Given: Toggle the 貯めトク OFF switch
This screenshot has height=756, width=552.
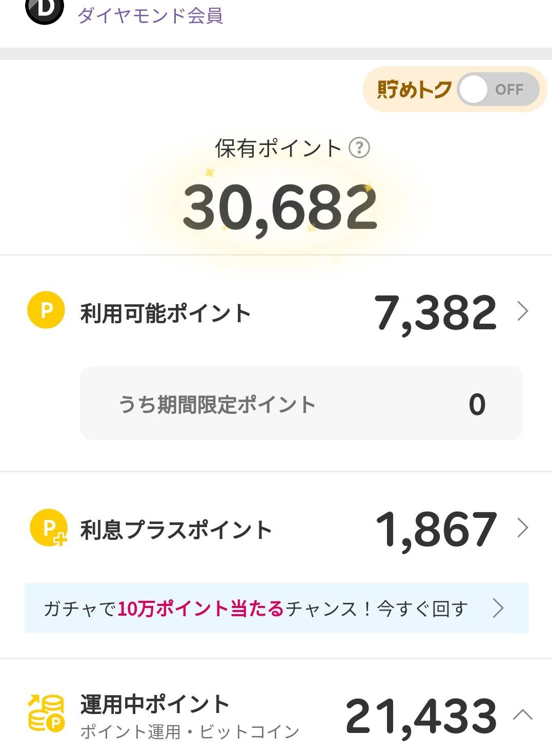Looking at the screenshot, I should tap(497, 90).
